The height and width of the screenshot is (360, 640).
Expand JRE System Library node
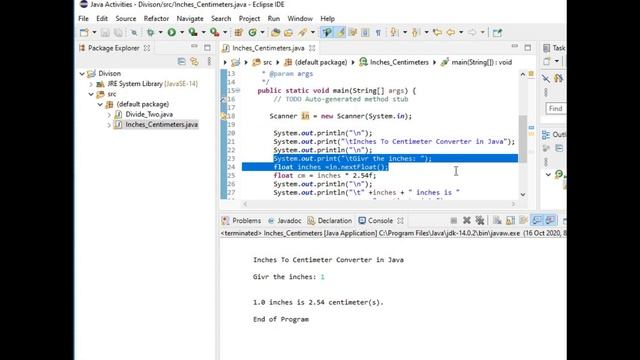[x=91, y=84]
